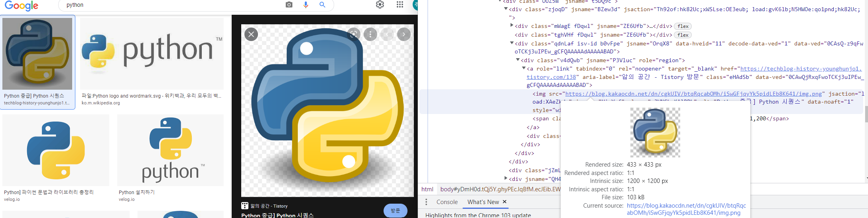
Task: Open the Google apps grid
Action: click(x=400, y=4)
